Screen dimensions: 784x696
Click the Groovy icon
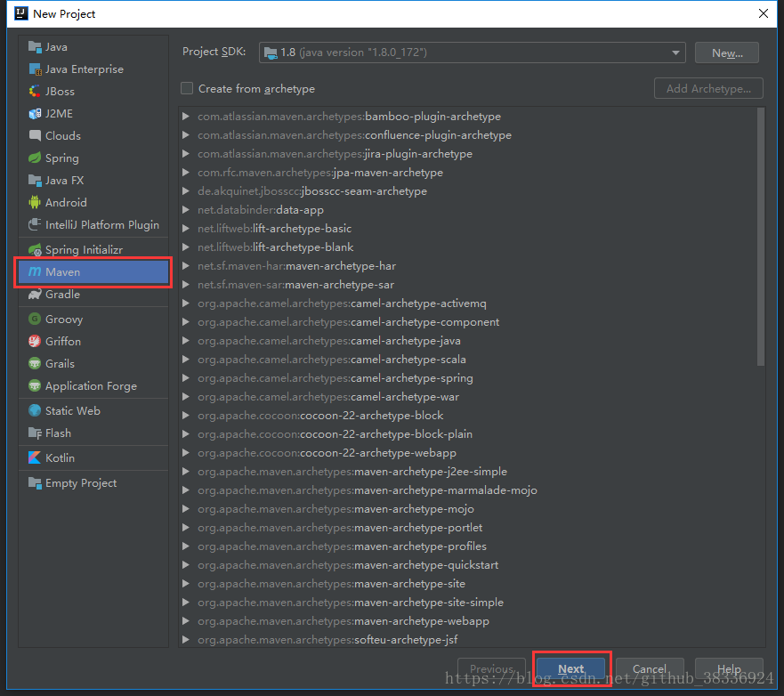(x=35, y=319)
